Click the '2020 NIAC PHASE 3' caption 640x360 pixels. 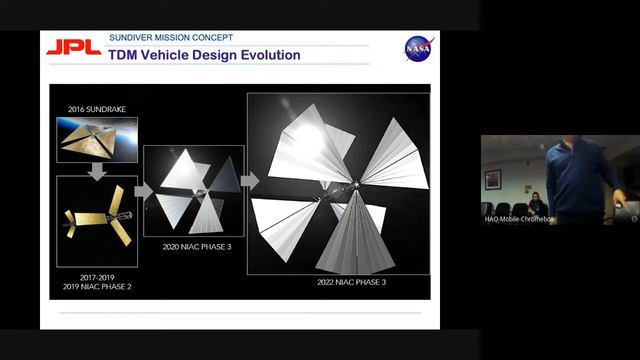[x=197, y=247]
